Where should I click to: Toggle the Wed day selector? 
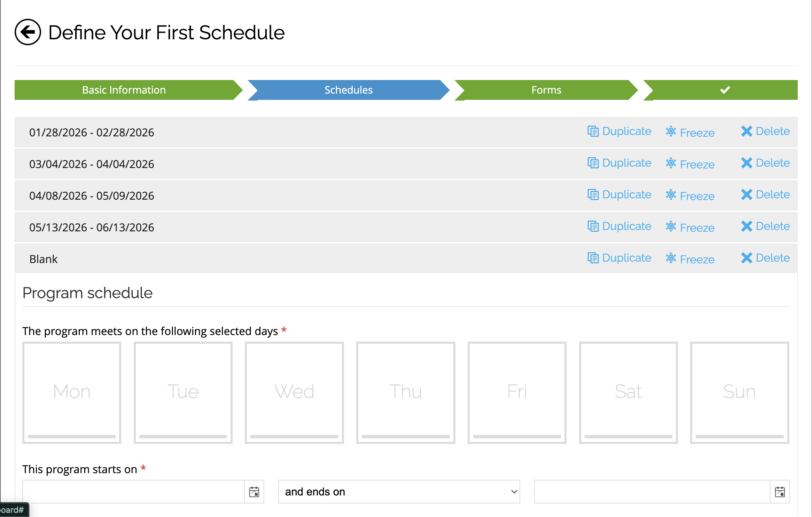click(294, 392)
